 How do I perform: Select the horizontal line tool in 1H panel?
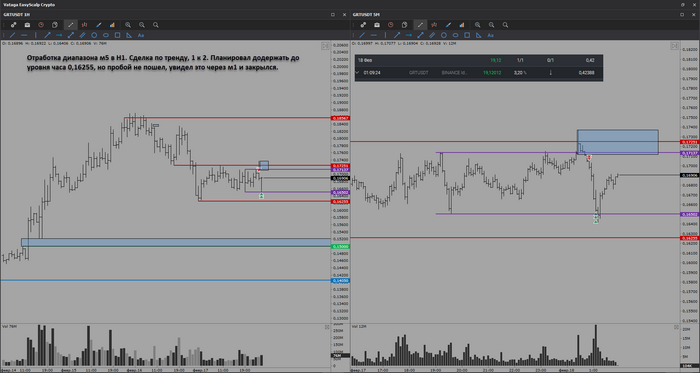24,35
